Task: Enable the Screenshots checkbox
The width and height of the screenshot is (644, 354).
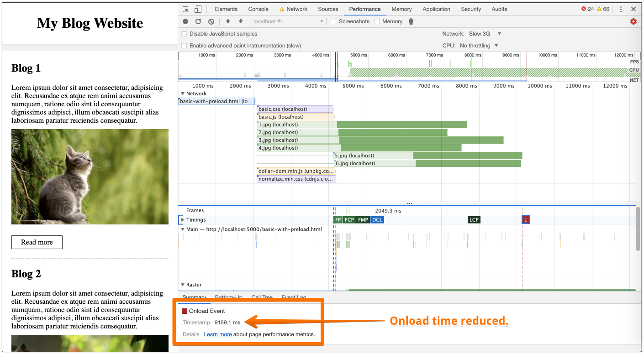Action: (333, 21)
